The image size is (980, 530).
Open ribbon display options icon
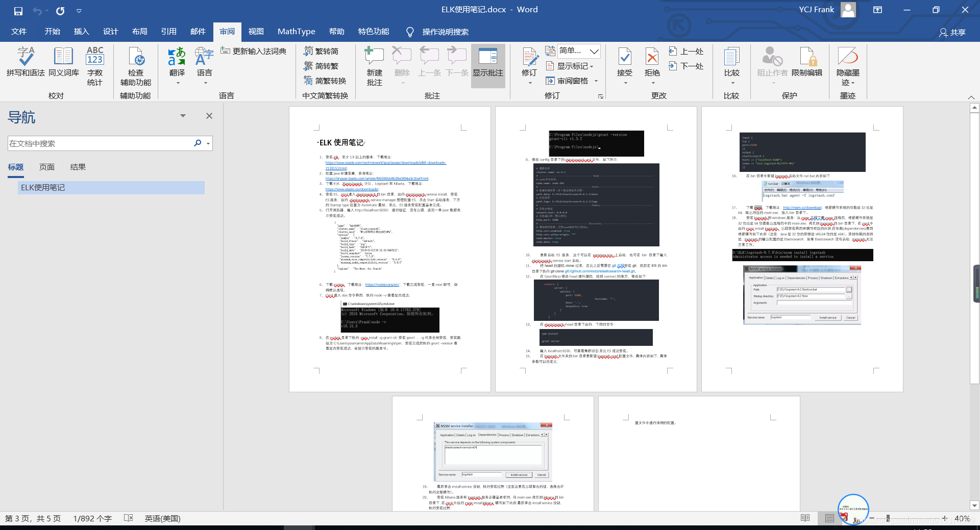tap(877, 10)
